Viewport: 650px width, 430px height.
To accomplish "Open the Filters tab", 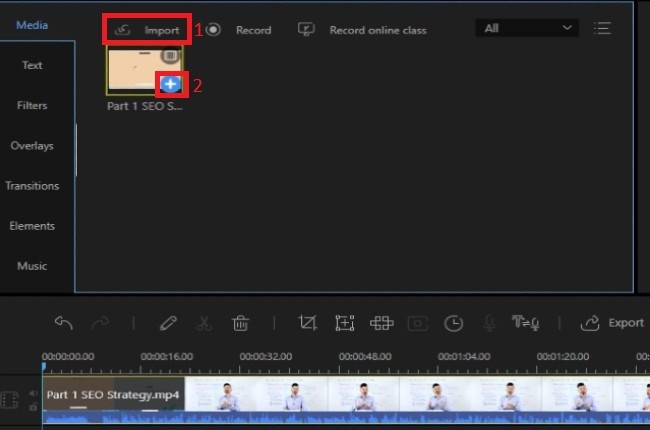I will [x=32, y=105].
